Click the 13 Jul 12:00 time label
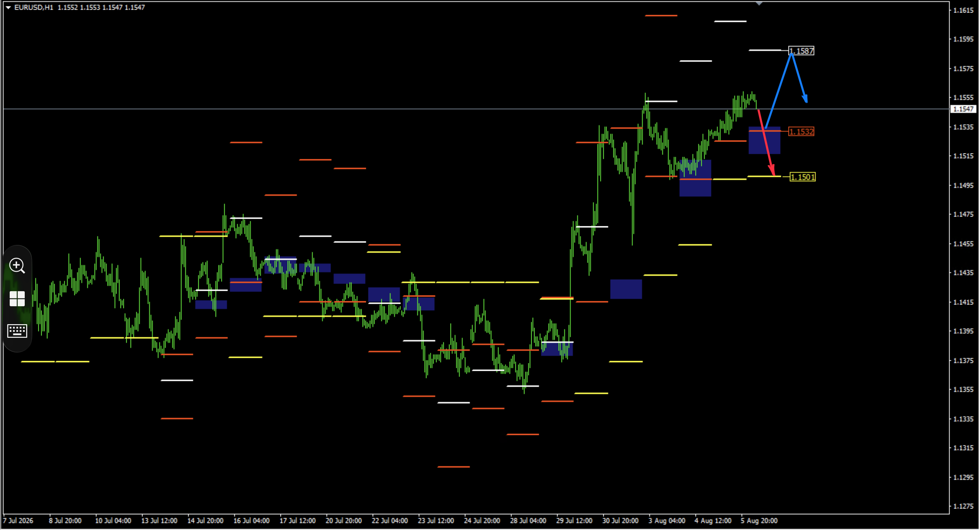This screenshot has width=980, height=530. (159, 520)
